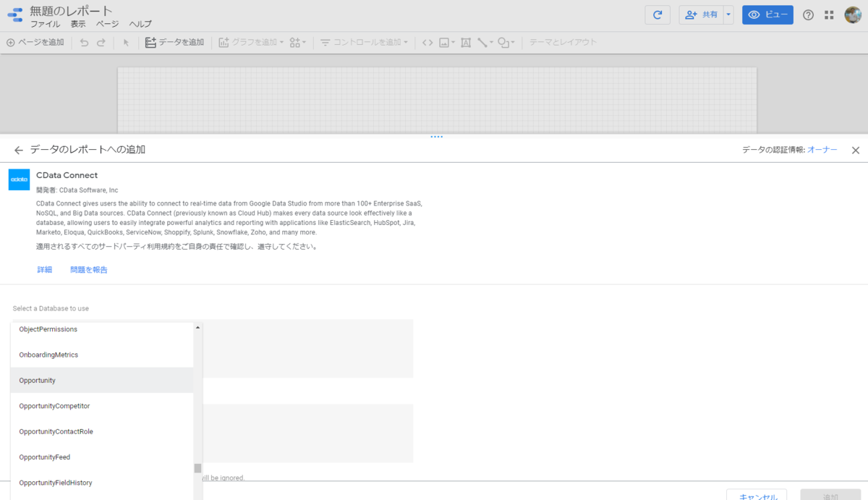Select the text box tool icon

tap(465, 43)
